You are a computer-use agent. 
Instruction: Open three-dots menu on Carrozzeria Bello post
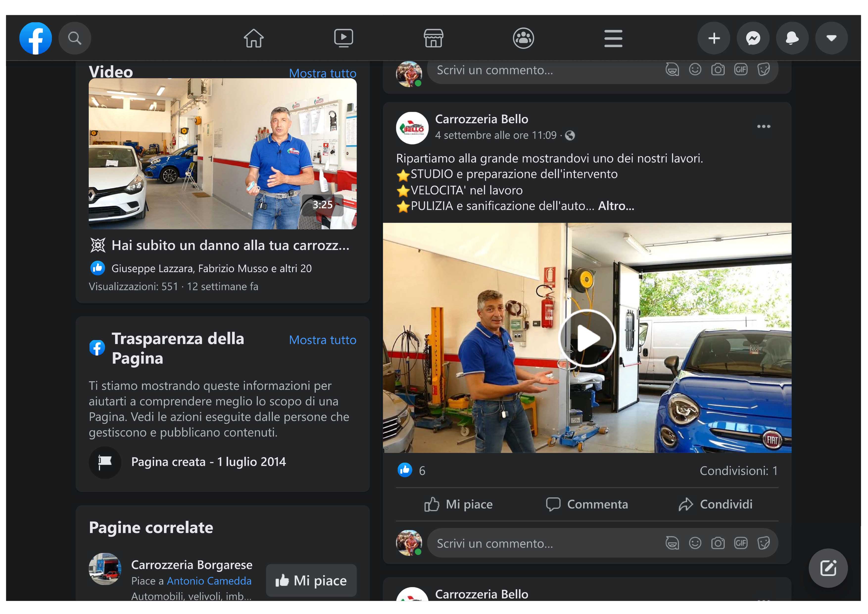pyautogui.click(x=763, y=126)
